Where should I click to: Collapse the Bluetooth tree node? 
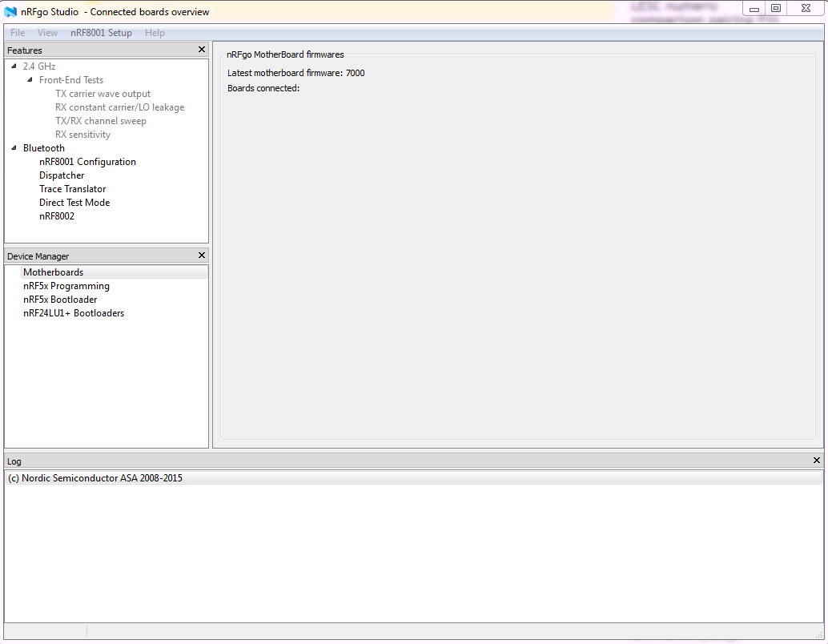click(x=14, y=148)
